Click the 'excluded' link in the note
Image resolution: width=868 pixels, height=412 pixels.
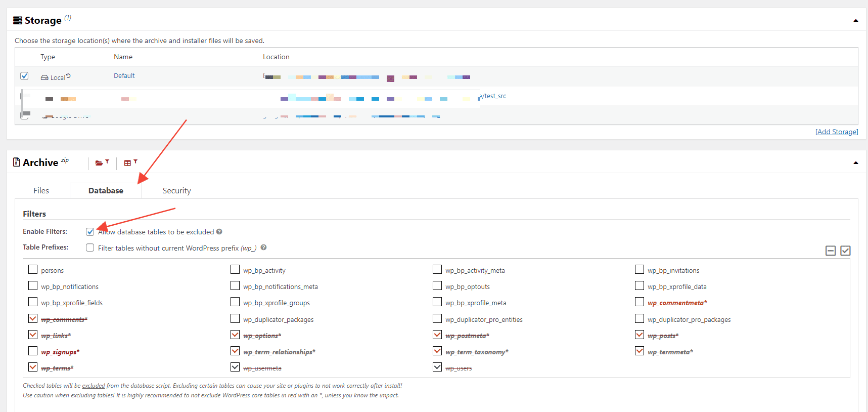(x=94, y=386)
